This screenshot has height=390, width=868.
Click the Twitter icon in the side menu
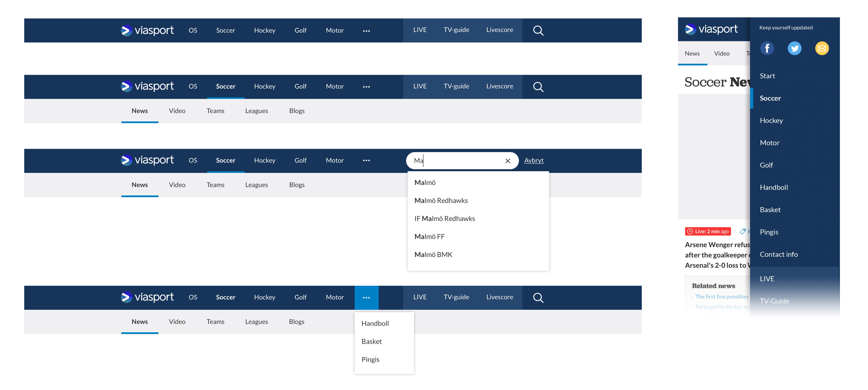(794, 48)
